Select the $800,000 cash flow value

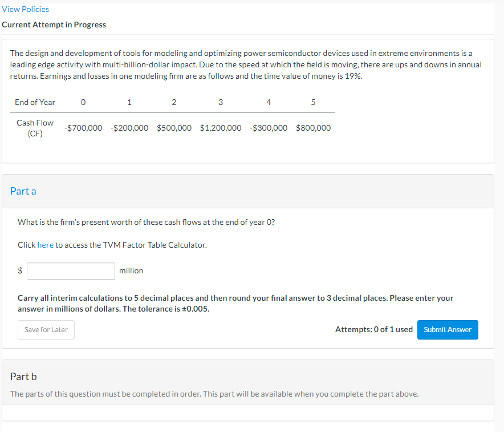313,128
